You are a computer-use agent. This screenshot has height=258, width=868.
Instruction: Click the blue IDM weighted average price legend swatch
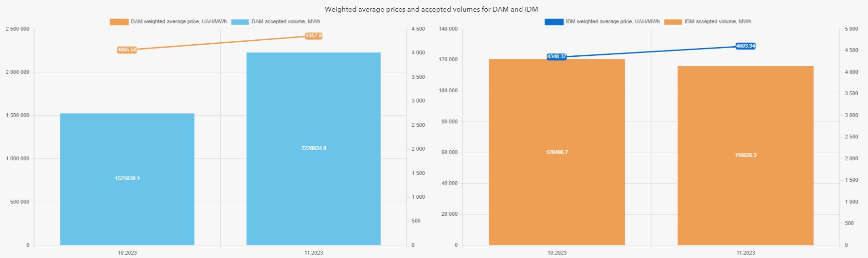(x=554, y=22)
